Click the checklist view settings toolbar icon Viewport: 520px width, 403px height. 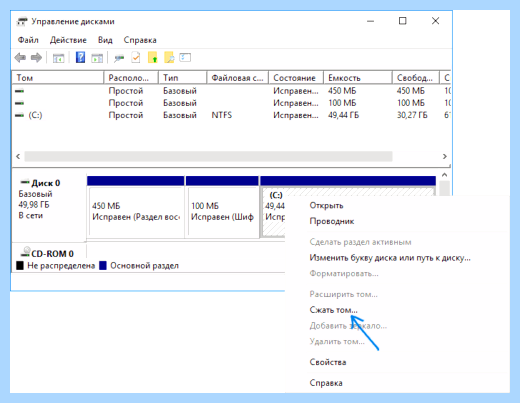tap(185, 57)
